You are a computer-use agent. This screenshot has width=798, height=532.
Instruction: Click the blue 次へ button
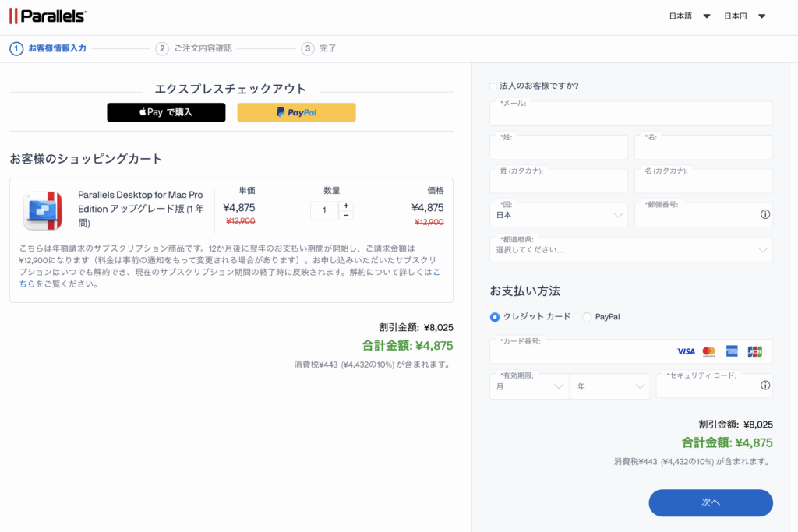(x=710, y=502)
